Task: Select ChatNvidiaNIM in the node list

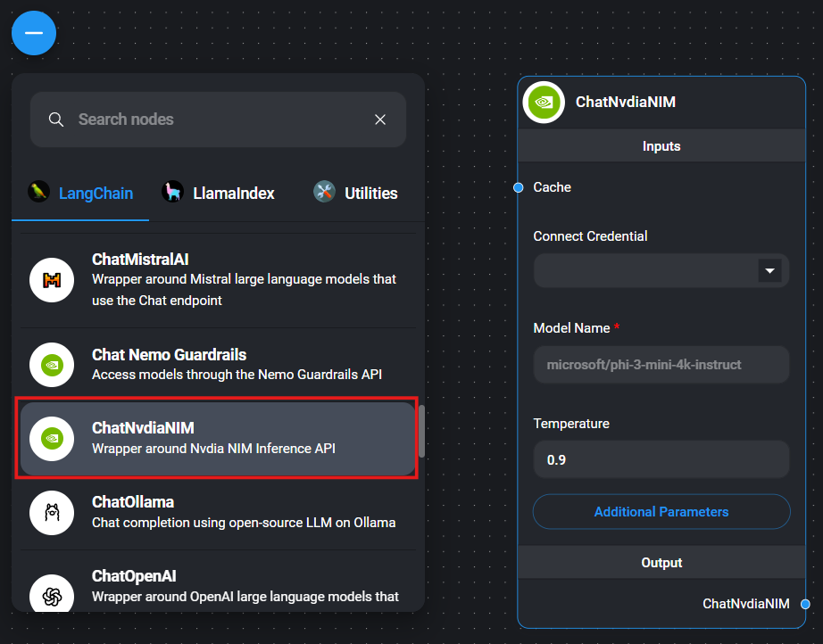Action: (x=219, y=439)
